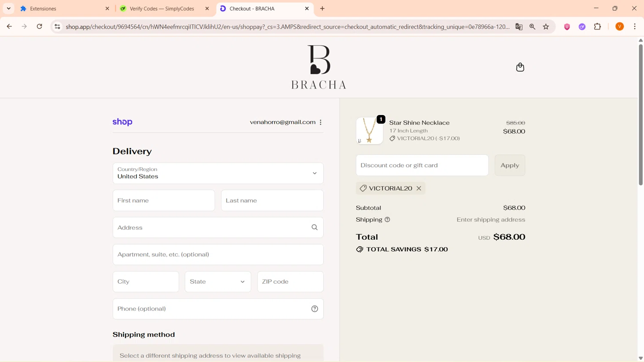Open Chrome three-dot menu
This screenshot has height=362, width=644.
click(x=635, y=27)
